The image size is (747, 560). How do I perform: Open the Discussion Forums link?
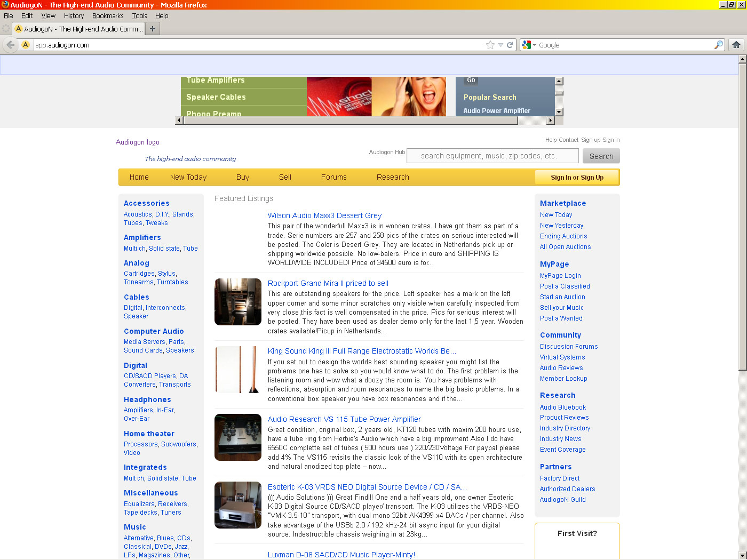569,347
